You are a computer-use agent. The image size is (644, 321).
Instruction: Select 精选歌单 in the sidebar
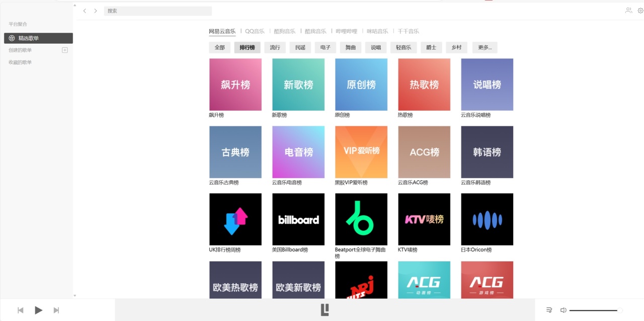coord(38,38)
